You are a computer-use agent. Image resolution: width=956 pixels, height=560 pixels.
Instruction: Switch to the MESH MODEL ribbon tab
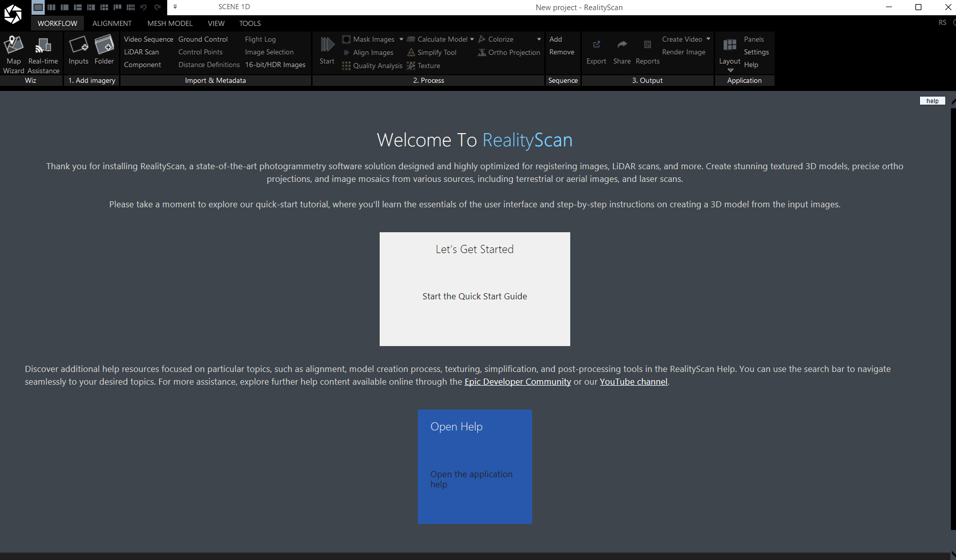point(170,23)
